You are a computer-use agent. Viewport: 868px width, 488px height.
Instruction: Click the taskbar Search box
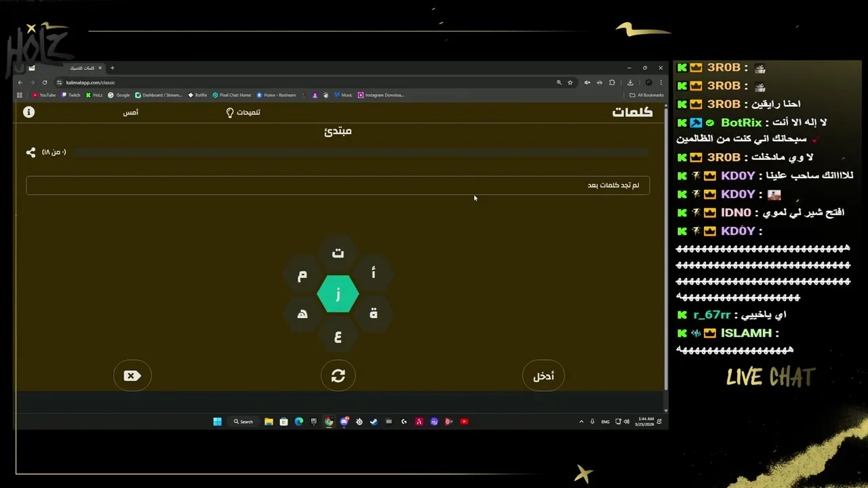[243, 422]
